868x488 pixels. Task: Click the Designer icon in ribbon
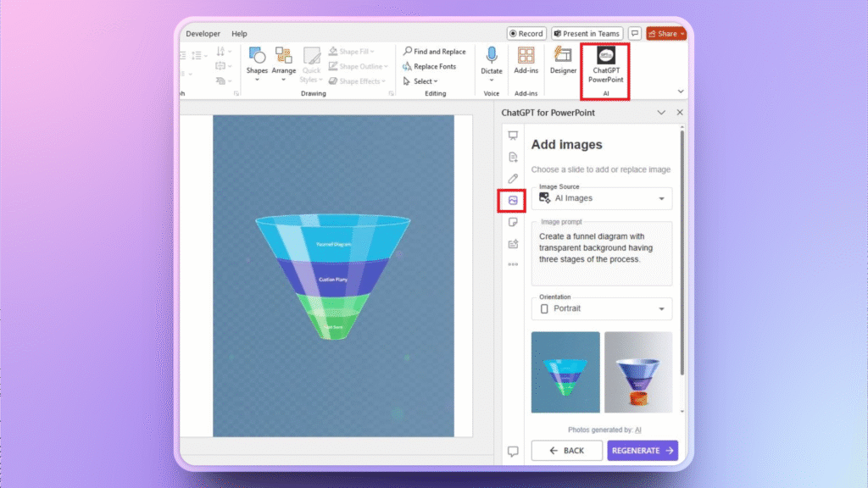click(x=563, y=61)
